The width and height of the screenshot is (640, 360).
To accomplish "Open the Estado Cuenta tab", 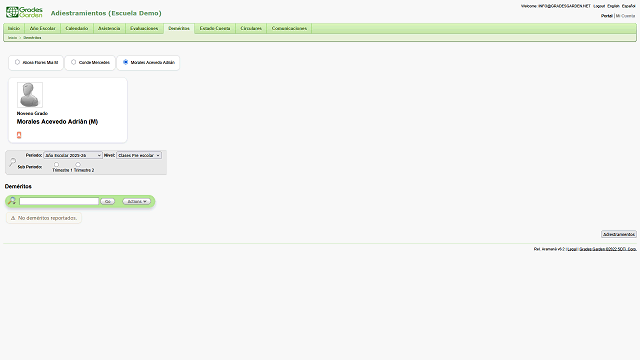I will click(215, 29).
